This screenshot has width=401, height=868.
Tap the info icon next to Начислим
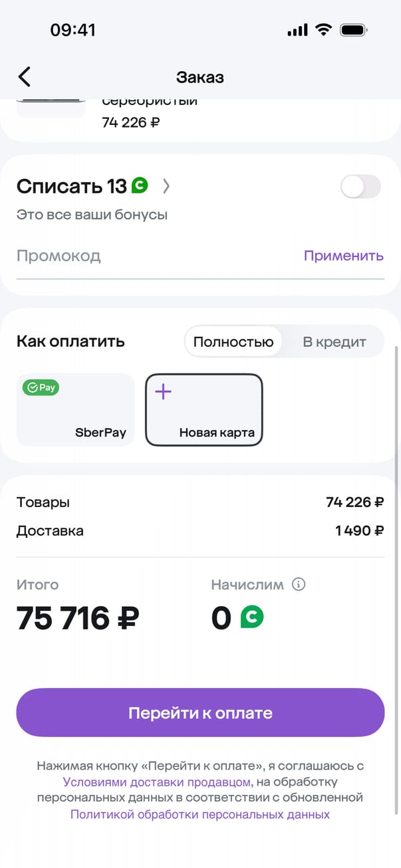(299, 585)
